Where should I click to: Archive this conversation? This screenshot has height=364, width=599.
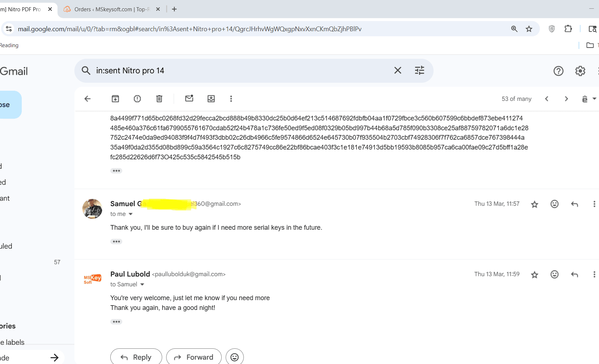[x=115, y=99]
